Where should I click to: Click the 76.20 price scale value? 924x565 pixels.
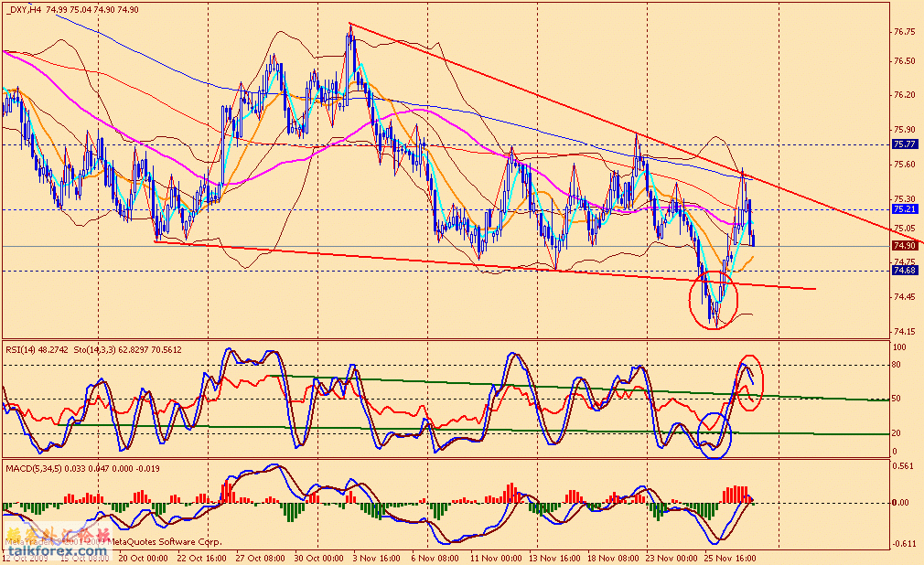tap(905, 95)
